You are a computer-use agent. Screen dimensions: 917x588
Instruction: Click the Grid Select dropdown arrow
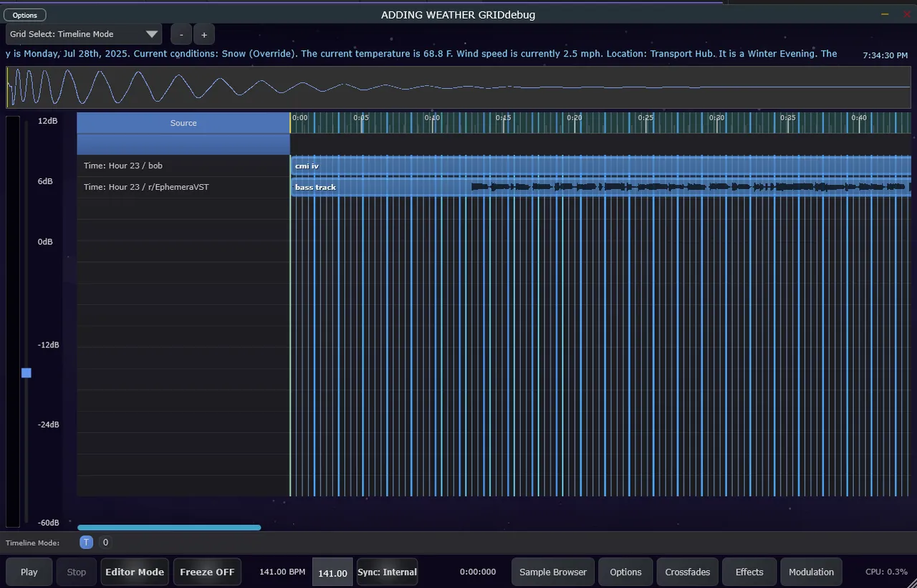[151, 34]
